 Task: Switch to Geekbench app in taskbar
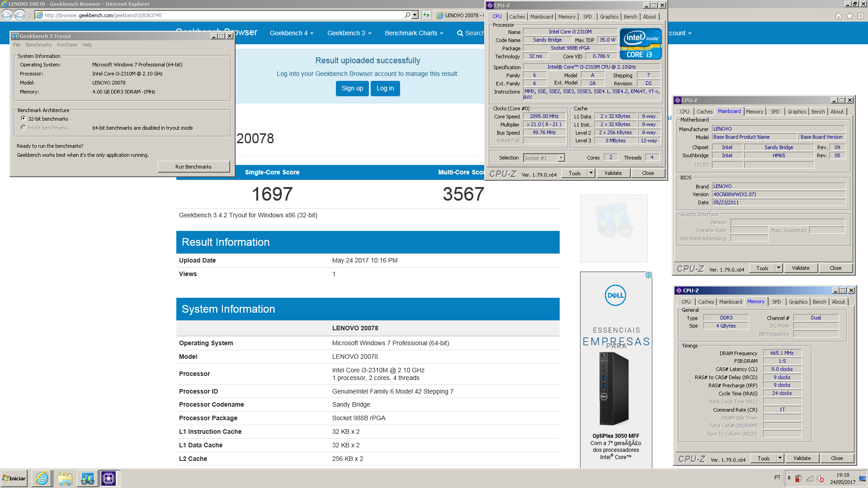[x=87, y=478]
